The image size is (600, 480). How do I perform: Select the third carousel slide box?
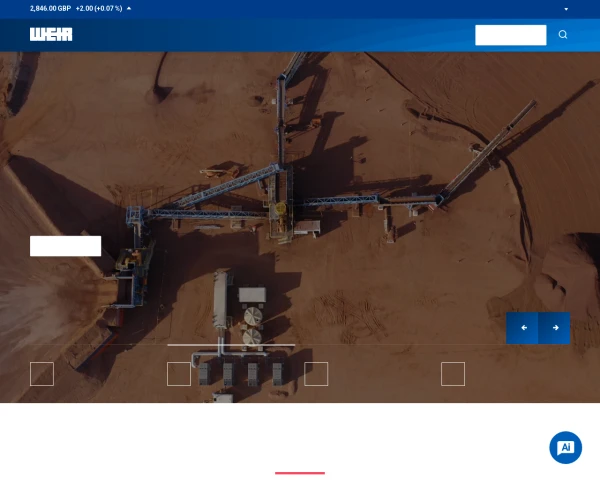click(316, 374)
